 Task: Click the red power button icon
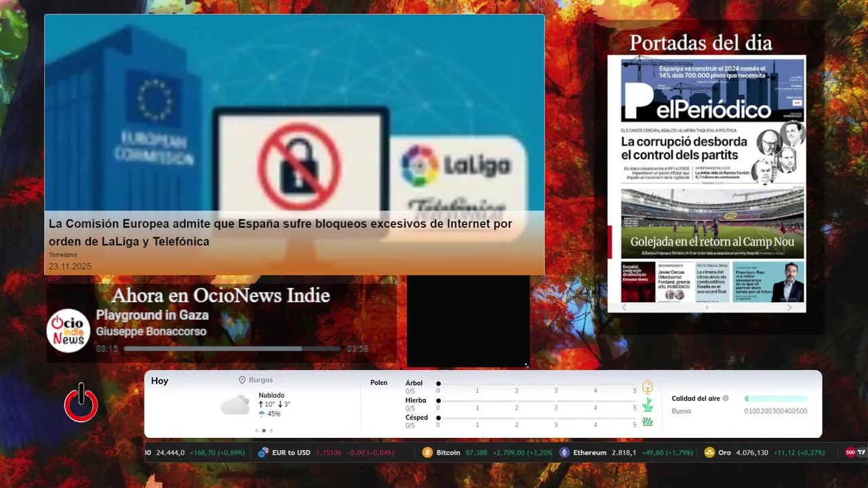pyautogui.click(x=81, y=403)
